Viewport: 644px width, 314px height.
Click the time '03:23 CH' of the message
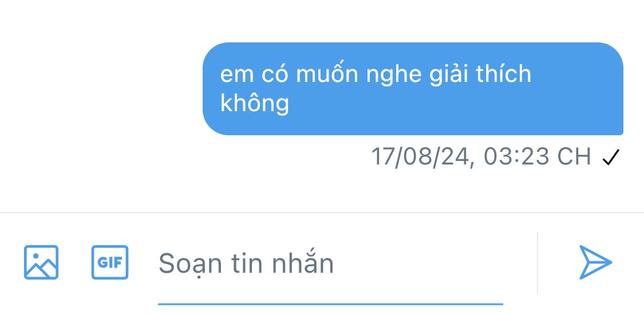click(x=537, y=157)
